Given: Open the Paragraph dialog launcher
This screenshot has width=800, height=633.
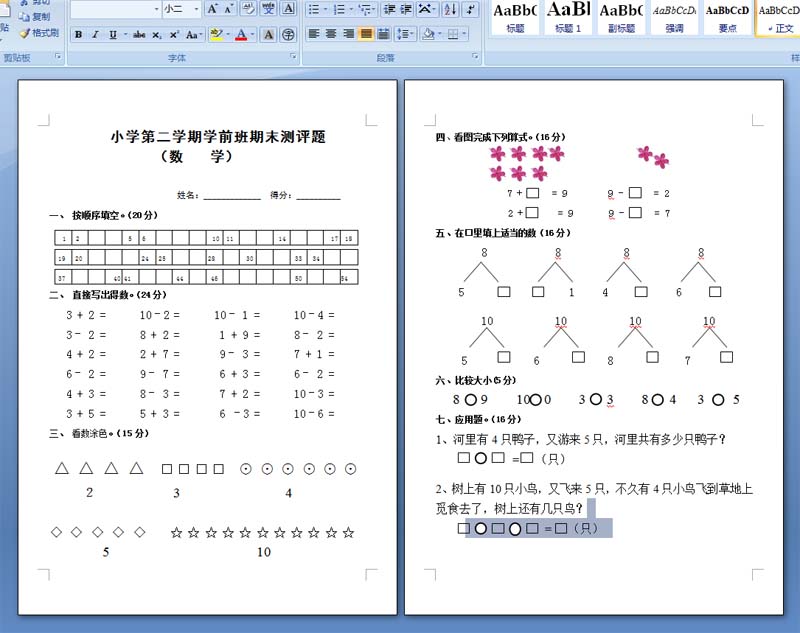Looking at the screenshot, I should [x=475, y=56].
